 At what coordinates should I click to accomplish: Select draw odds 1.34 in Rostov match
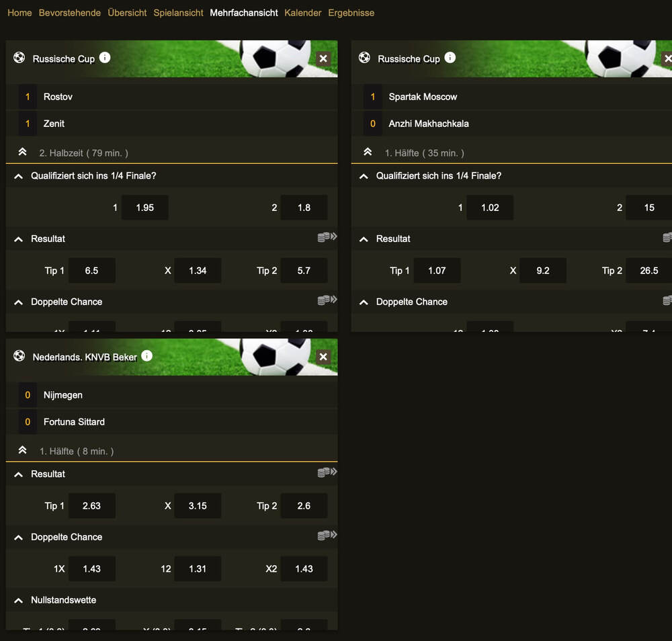click(198, 270)
